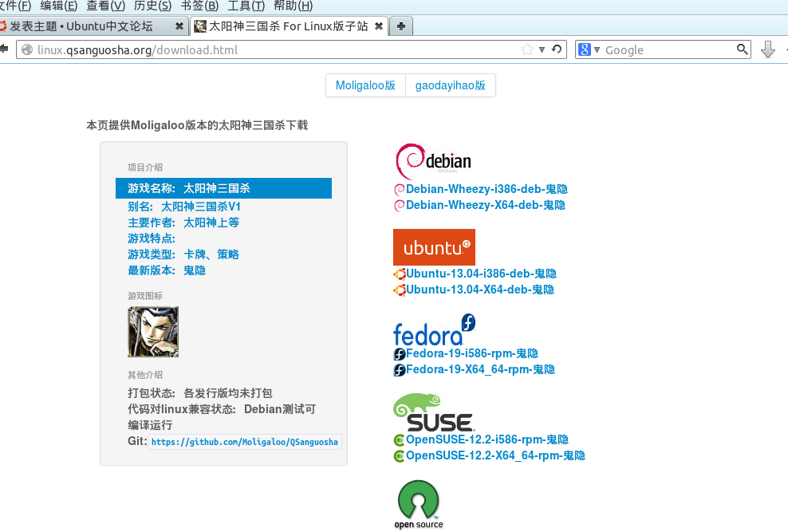This screenshot has height=532, width=788.
Task: Open a new tab with plus button
Action: click(401, 26)
